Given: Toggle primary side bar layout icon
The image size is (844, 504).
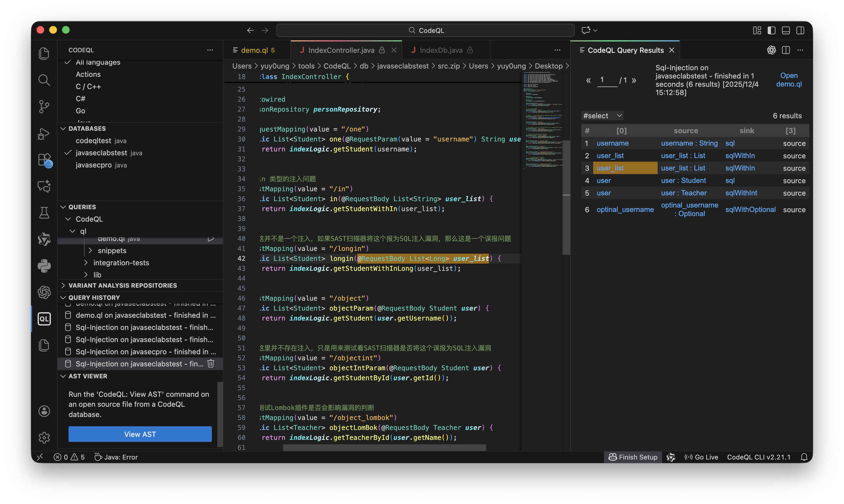Looking at the screenshot, I should [x=771, y=31].
